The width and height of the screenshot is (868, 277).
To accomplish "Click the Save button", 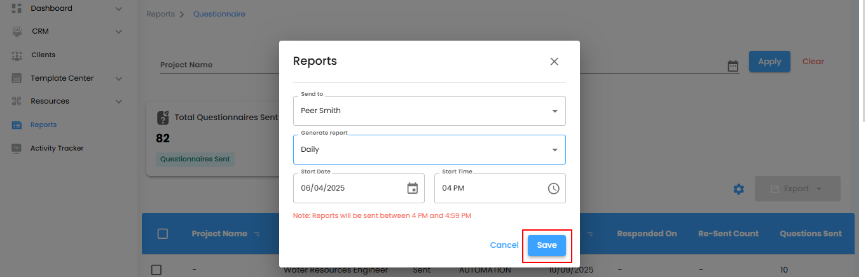I will coord(546,245).
